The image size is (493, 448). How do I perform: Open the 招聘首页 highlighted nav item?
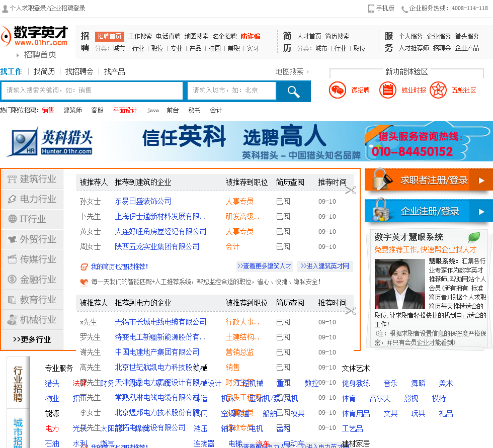(x=110, y=36)
